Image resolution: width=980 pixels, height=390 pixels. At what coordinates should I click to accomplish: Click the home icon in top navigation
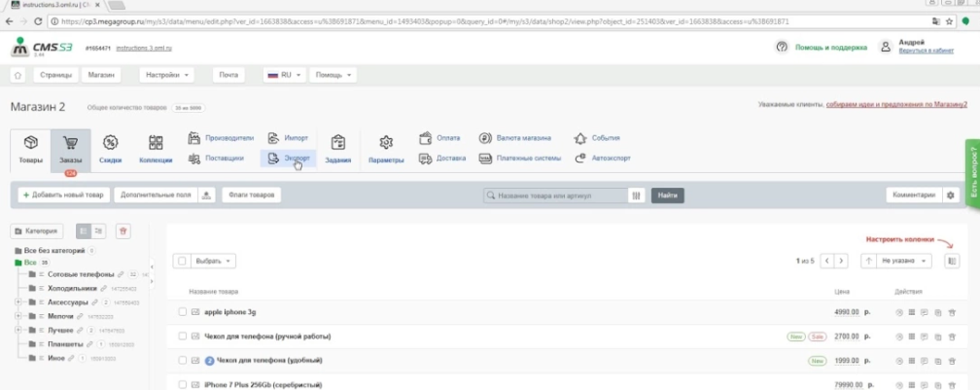[x=18, y=75]
